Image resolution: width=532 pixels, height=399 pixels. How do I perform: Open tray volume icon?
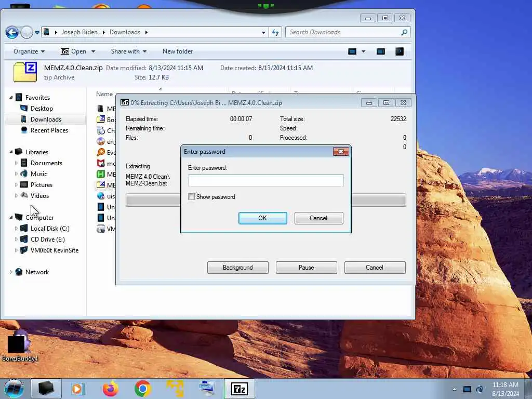480,389
